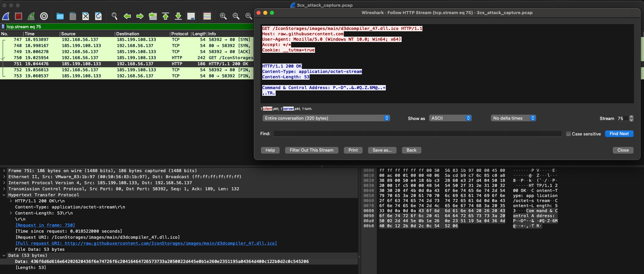Click Back button in dialog
The image size is (644, 274).
412,150
